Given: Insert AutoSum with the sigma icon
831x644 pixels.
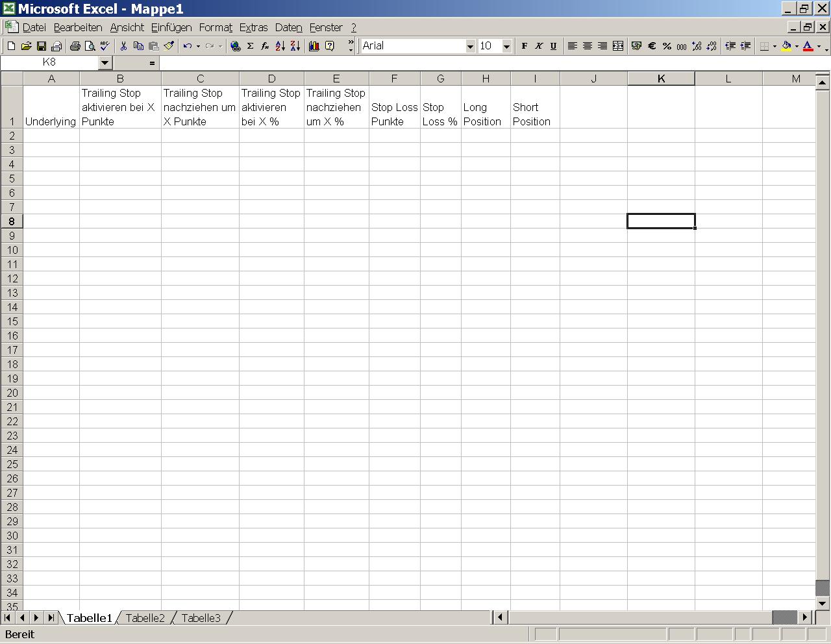Looking at the screenshot, I should (x=251, y=46).
